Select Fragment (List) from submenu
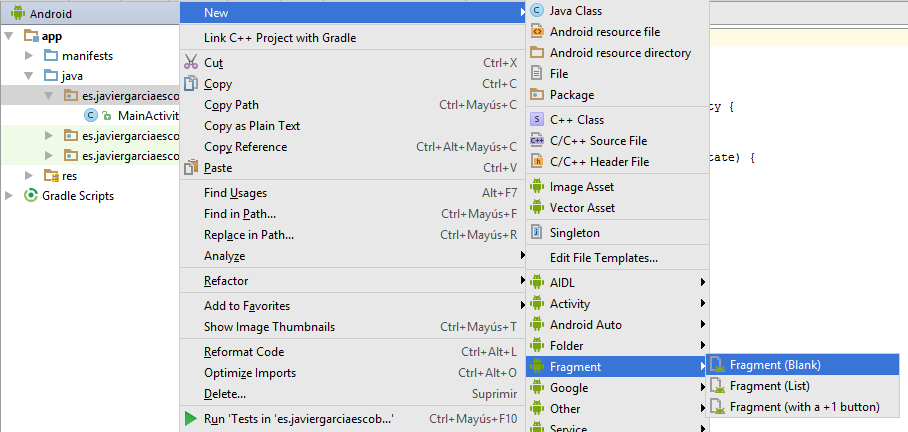This screenshot has width=908, height=432. coord(769,386)
